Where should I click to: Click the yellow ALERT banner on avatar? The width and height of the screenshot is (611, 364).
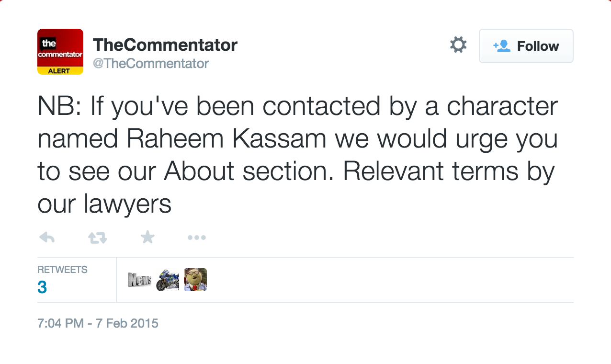coord(60,70)
